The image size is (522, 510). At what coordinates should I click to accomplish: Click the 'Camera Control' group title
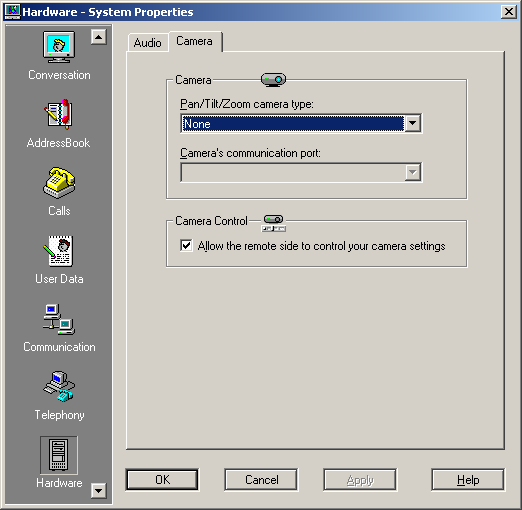211,221
